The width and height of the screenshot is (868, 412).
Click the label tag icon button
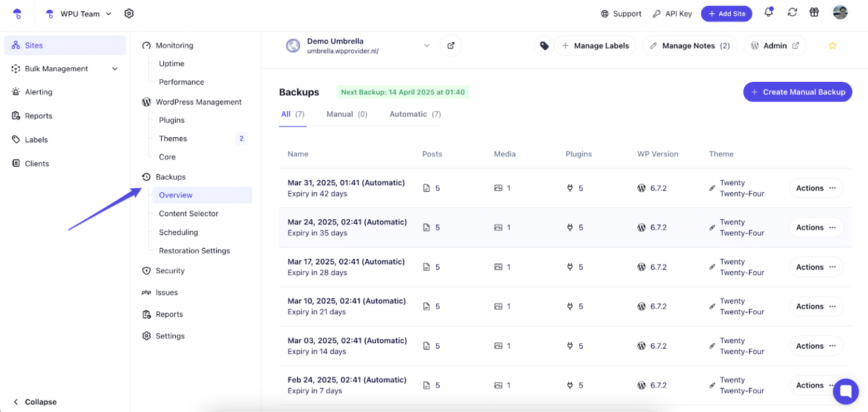click(x=544, y=46)
